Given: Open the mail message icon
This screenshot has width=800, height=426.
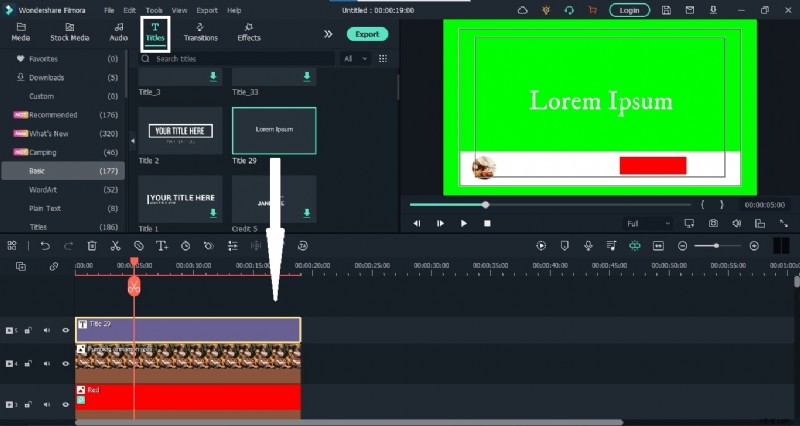Looking at the screenshot, I should (x=689, y=10).
